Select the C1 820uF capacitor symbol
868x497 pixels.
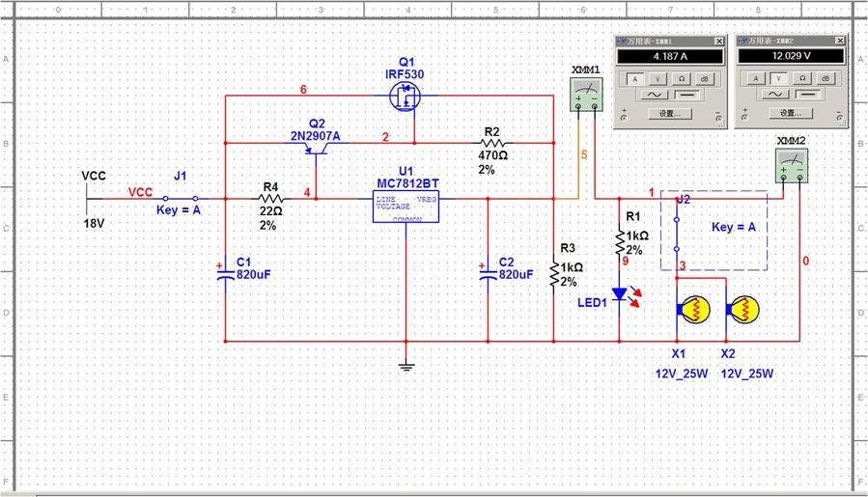click(225, 274)
